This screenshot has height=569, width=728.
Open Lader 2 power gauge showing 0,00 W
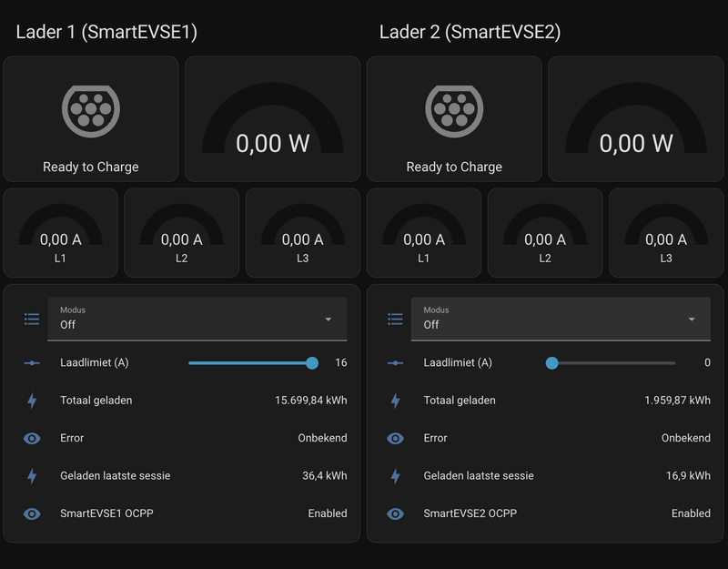(x=636, y=119)
